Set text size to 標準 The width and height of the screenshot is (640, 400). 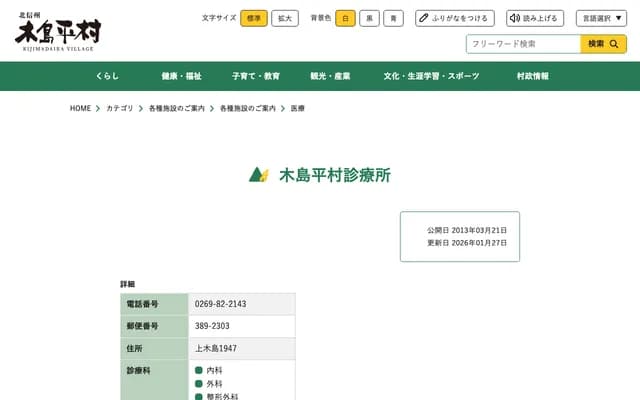(254, 18)
